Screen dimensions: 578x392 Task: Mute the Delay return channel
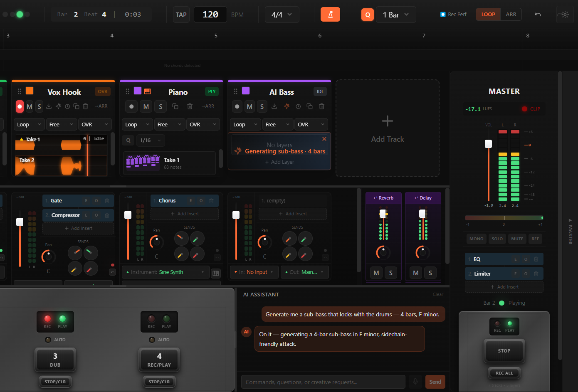416,273
